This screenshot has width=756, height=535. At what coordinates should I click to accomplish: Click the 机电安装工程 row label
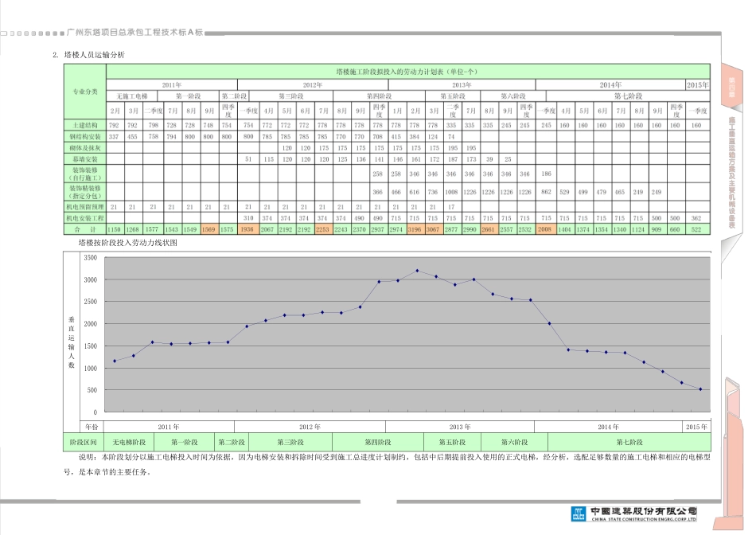[x=85, y=218]
